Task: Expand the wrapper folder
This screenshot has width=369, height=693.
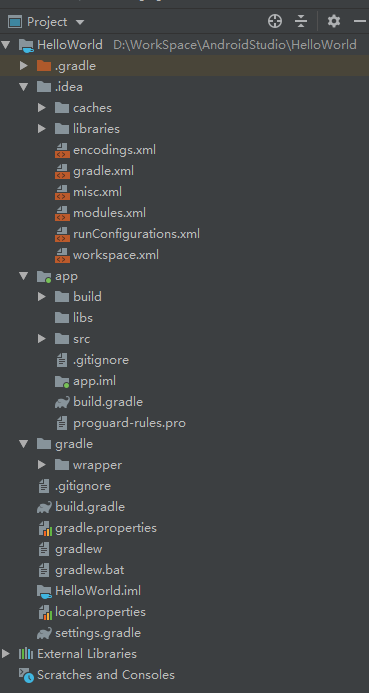Action: [42, 465]
